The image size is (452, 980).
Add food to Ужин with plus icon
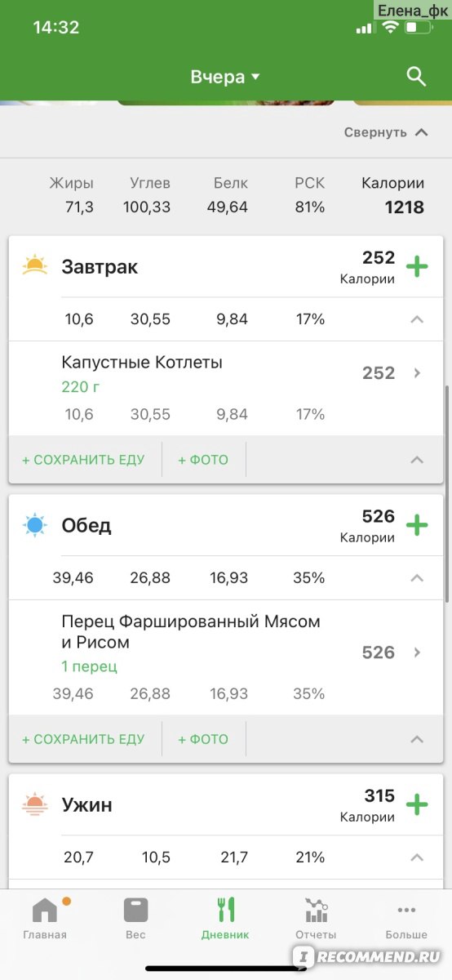pyautogui.click(x=417, y=804)
